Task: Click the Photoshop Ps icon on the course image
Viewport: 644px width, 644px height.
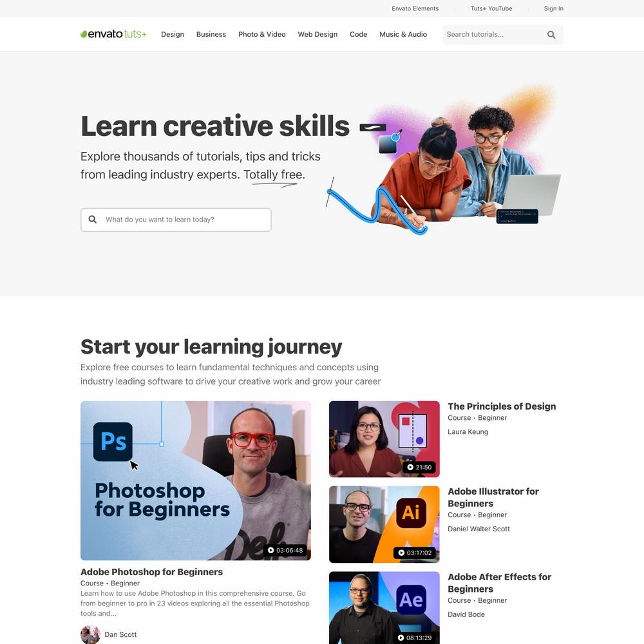Action: point(113,442)
